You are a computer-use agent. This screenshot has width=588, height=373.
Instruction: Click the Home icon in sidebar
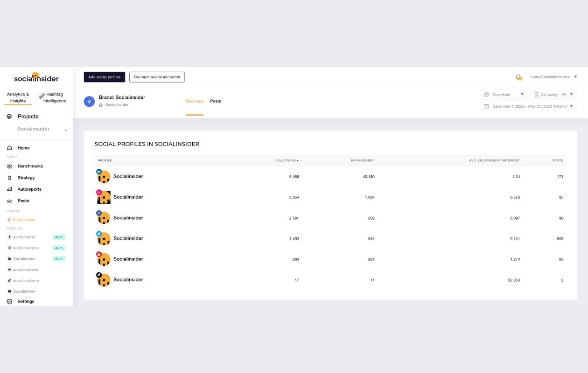[9, 148]
